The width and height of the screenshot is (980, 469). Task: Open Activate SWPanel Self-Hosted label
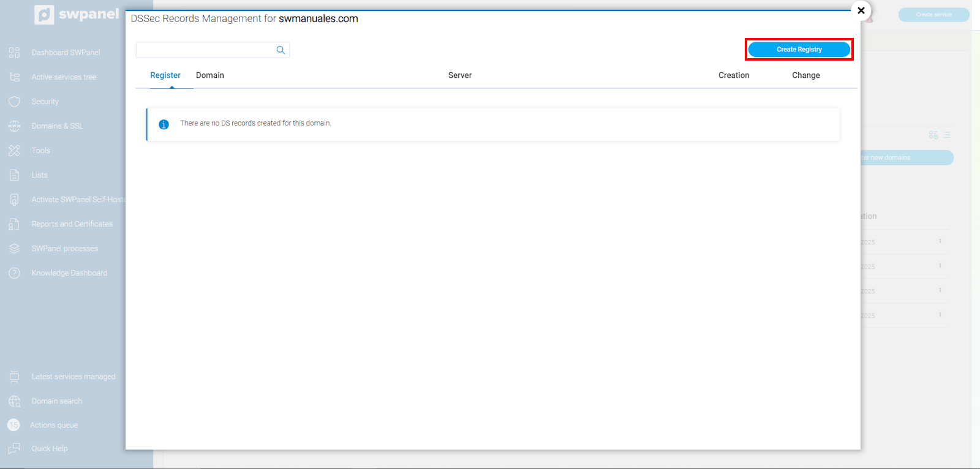coord(78,200)
